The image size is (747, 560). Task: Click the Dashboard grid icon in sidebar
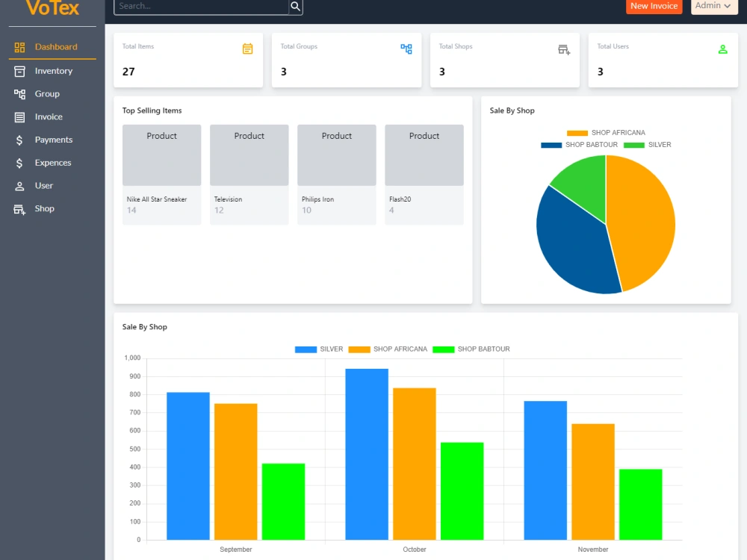(19, 47)
